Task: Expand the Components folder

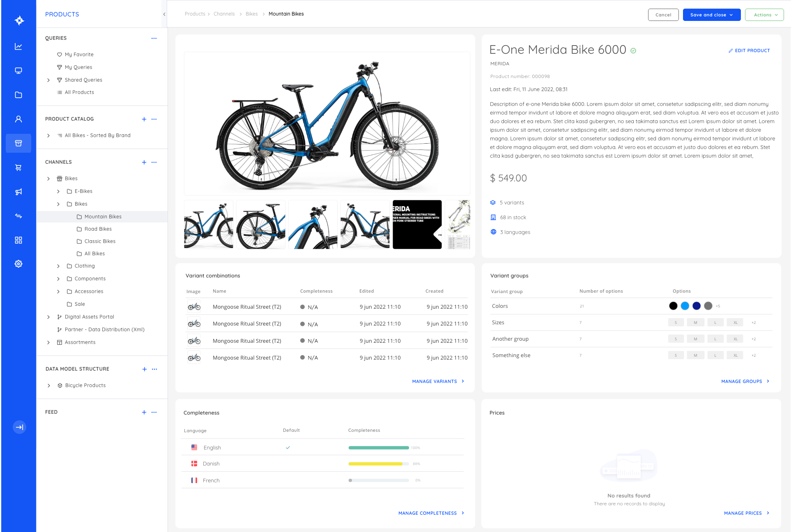Action: coord(58,279)
